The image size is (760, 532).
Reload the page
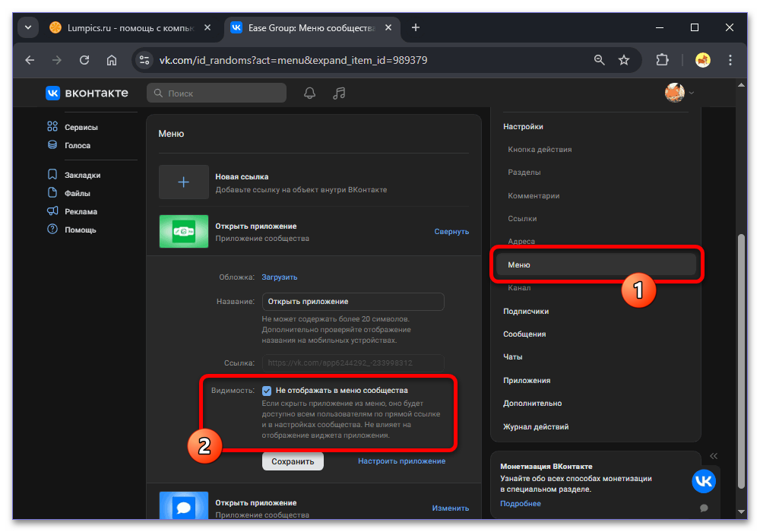84,60
